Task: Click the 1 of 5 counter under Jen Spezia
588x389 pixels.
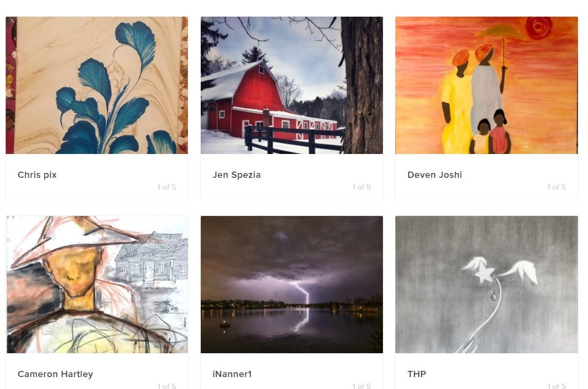Action: [361, 187]
